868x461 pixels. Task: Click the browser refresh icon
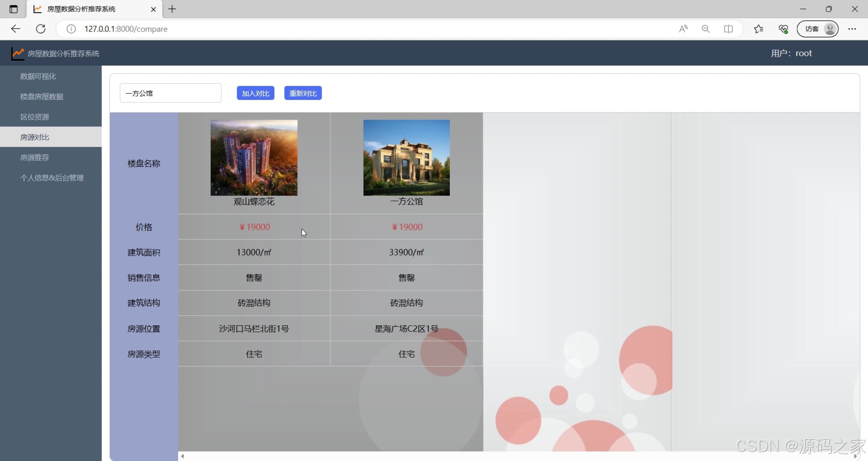[x=41, y=29]
